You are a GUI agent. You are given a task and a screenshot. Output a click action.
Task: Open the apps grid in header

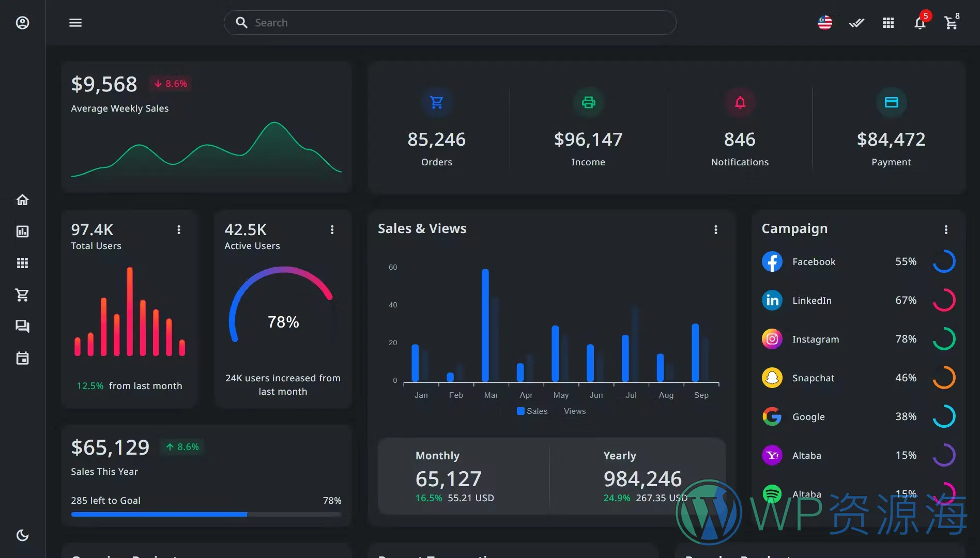[x=888, y=23]
